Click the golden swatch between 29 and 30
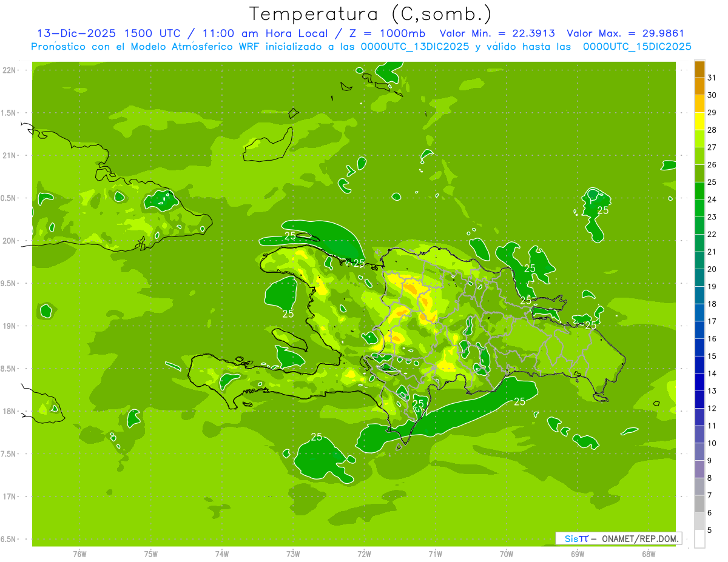 699,104
